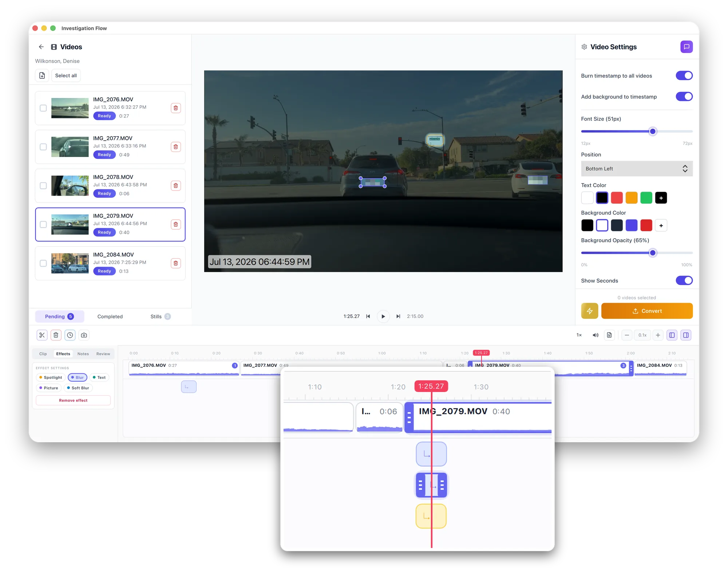The height and width of the screenshot is (573, 728).
Task: Delete IMG_2077.MOV with its trash icon
Action: 176,147
